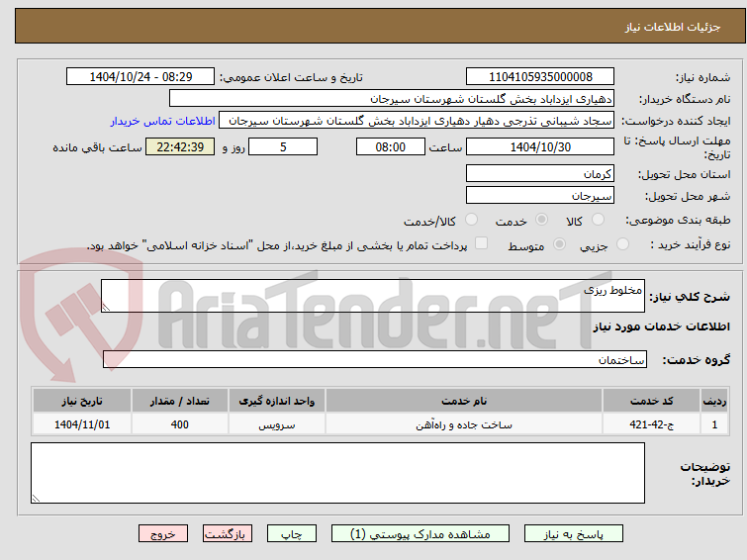
Task: Click the خروج exit button
Action: (x=163, y=534)
